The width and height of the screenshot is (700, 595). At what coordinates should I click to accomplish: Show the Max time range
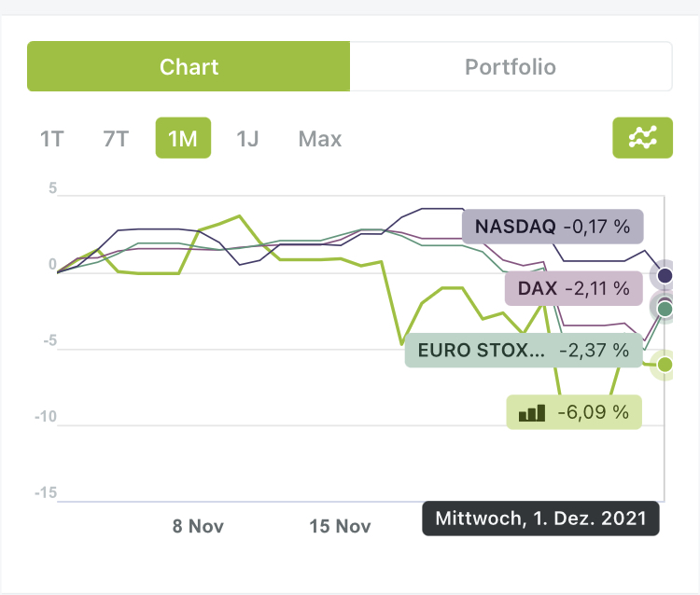coord(320,139)
